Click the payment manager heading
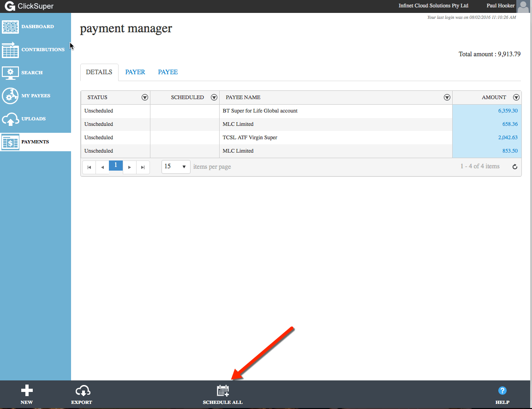Screen dimensions: 532x409 [x=126, y=29]
